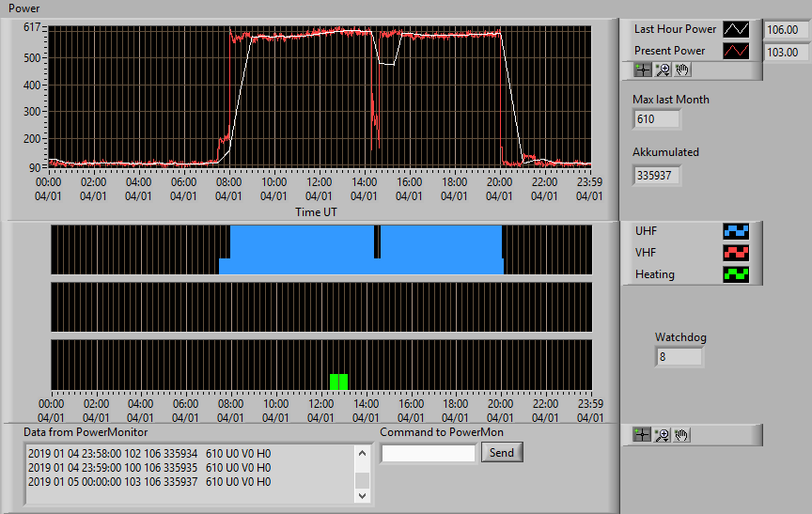Click the green heating block on timeline
812x514 pixels.
pos(338,382)
